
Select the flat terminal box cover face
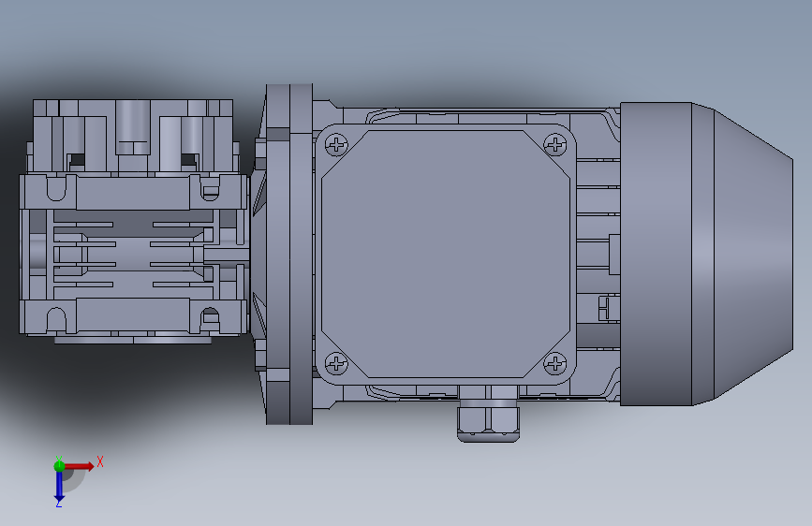coord(446,254)
